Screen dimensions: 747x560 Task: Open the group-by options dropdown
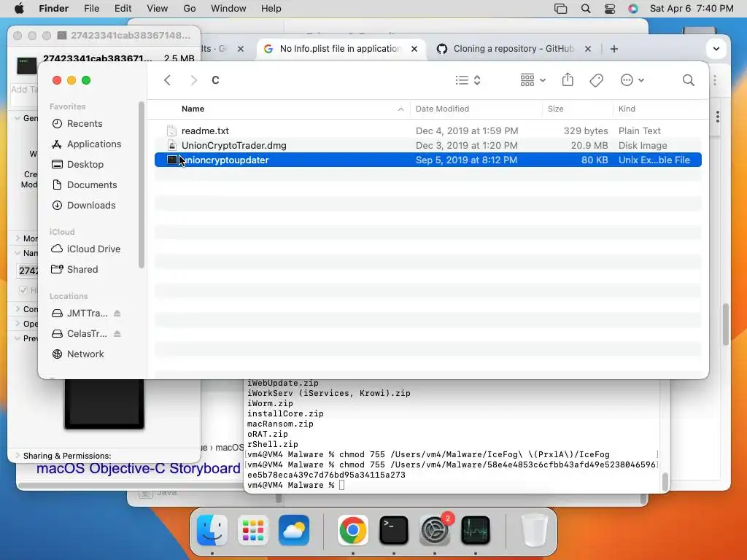[x=533, y=80]
